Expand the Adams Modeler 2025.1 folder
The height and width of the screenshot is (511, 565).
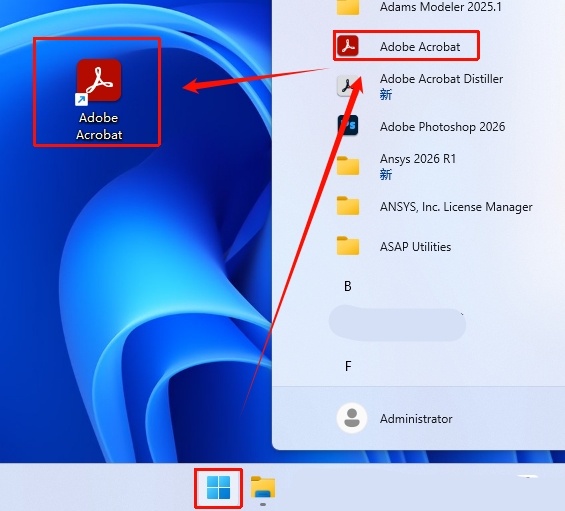(x=348, y=7)
